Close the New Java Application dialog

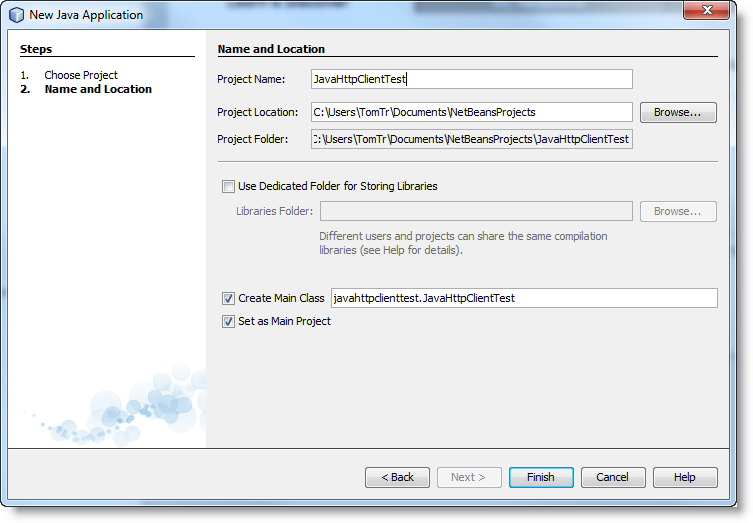[710, 12]
